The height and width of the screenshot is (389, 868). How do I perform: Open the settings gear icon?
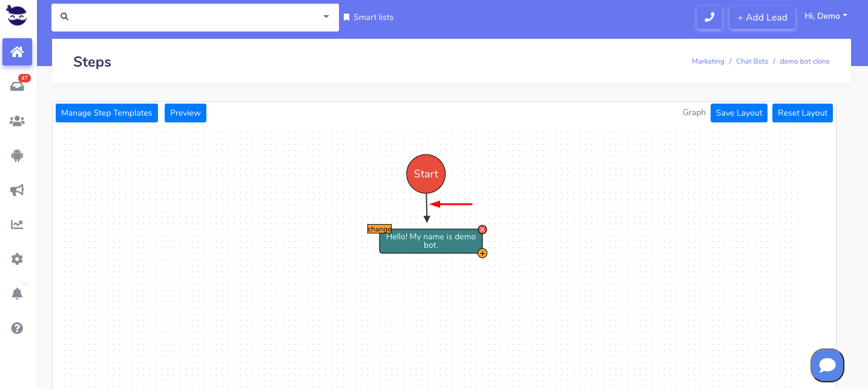pyautogui.click(x=17, y=259)
